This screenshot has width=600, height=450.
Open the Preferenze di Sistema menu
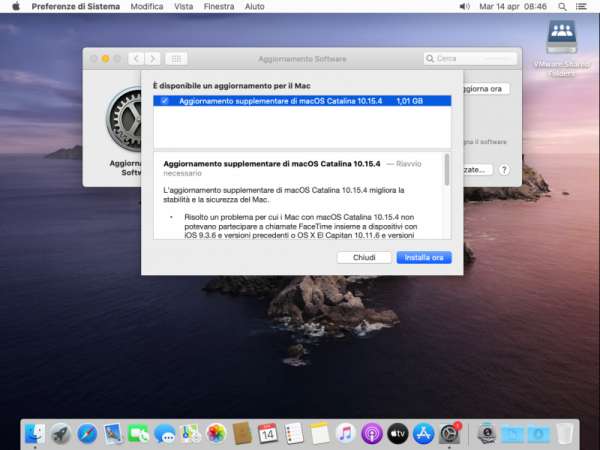(x=75, y=7)
